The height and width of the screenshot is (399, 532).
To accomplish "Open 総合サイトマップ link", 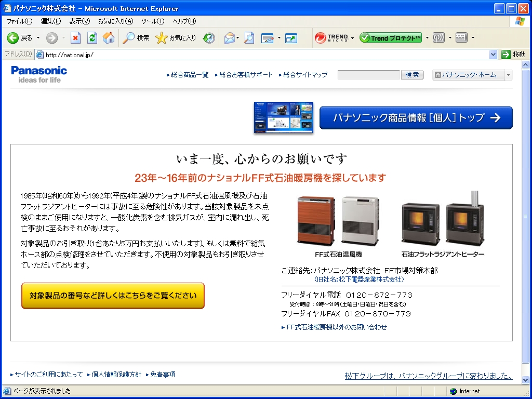I will click(x=303, y=75).
